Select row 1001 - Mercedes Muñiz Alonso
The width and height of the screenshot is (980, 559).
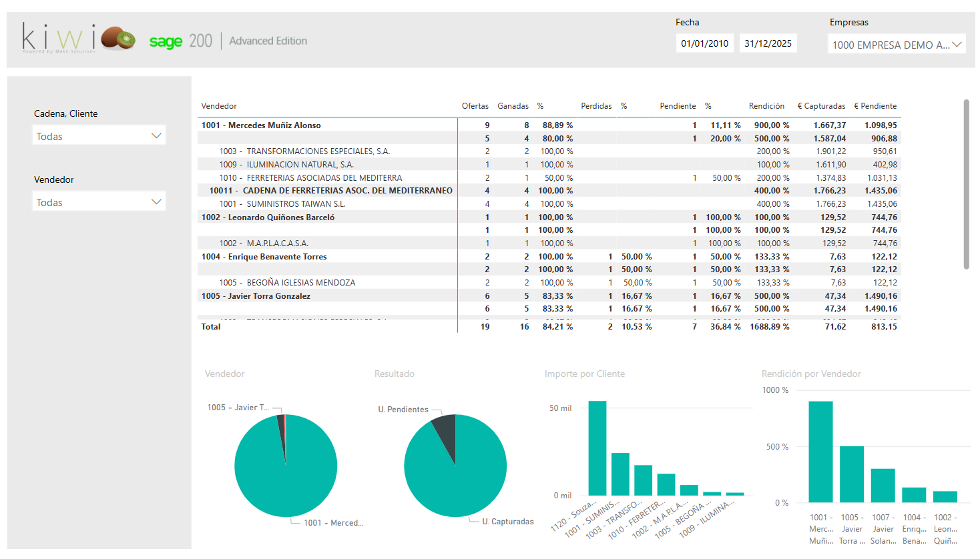(x=261, y=125)
